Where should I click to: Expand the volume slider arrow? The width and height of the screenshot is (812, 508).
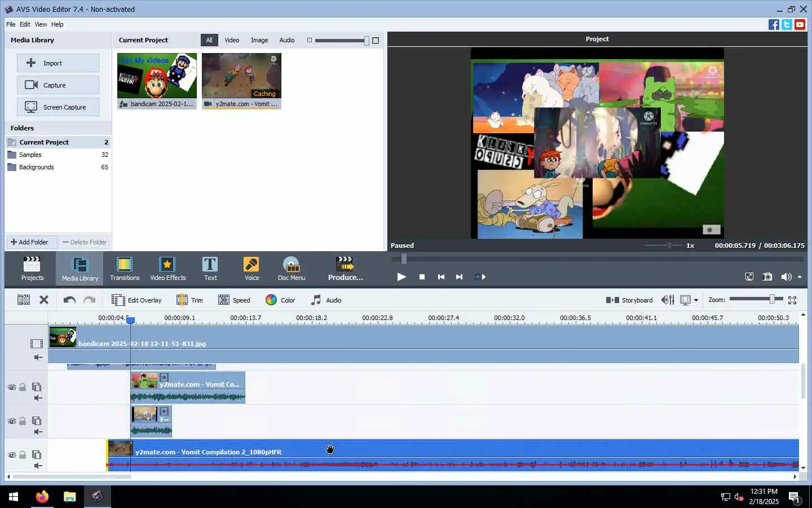click(800, 277)
